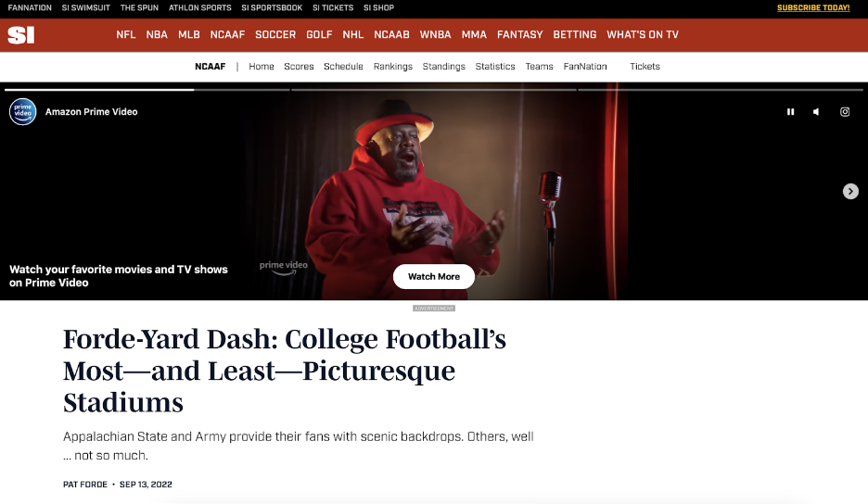The image size is (868, 504).
Task: Open the WHAT'S ON TV menu
Action: pyautogui.click(x=643, y=35)
